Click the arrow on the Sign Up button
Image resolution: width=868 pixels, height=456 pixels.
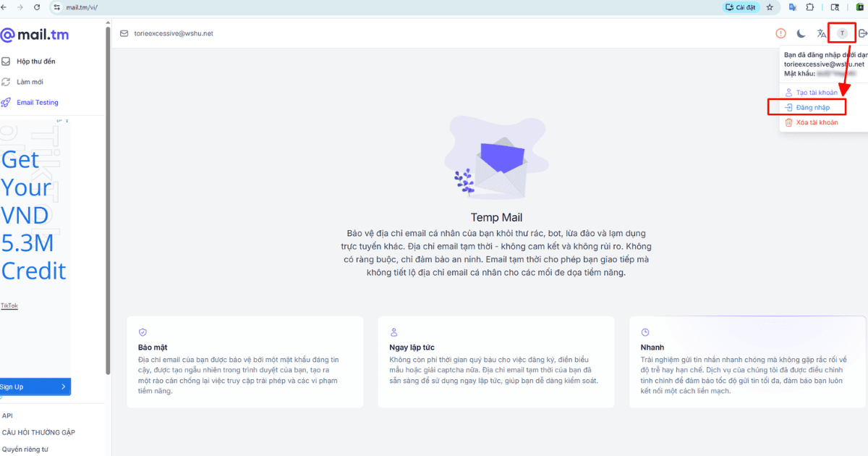point(63,387)
